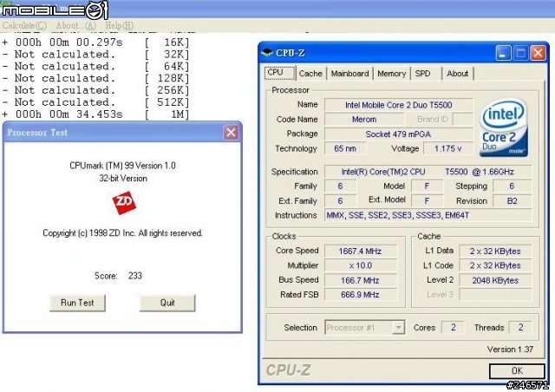
Task: Switch to the SPD tab in CPU-Z
Action: pos(422,74)
